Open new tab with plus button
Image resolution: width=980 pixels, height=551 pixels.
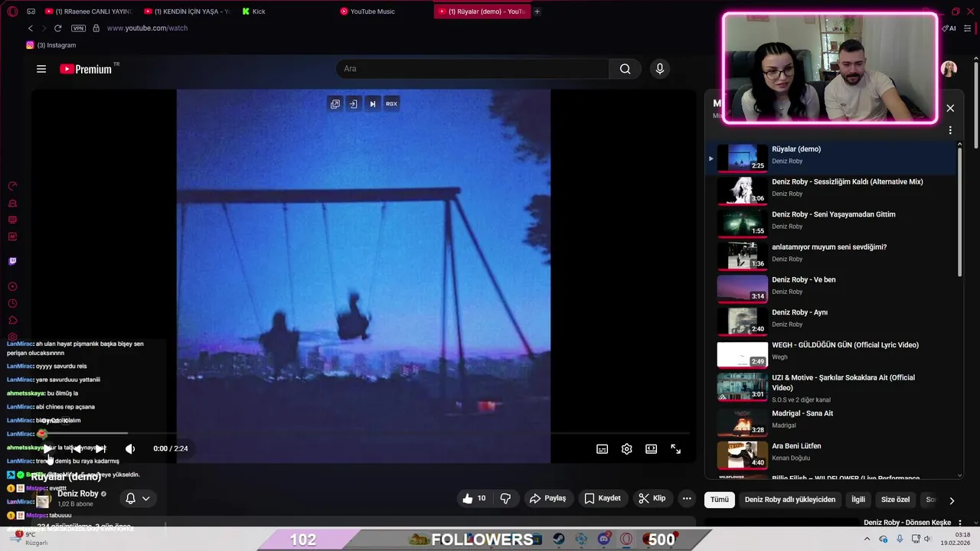537,11
